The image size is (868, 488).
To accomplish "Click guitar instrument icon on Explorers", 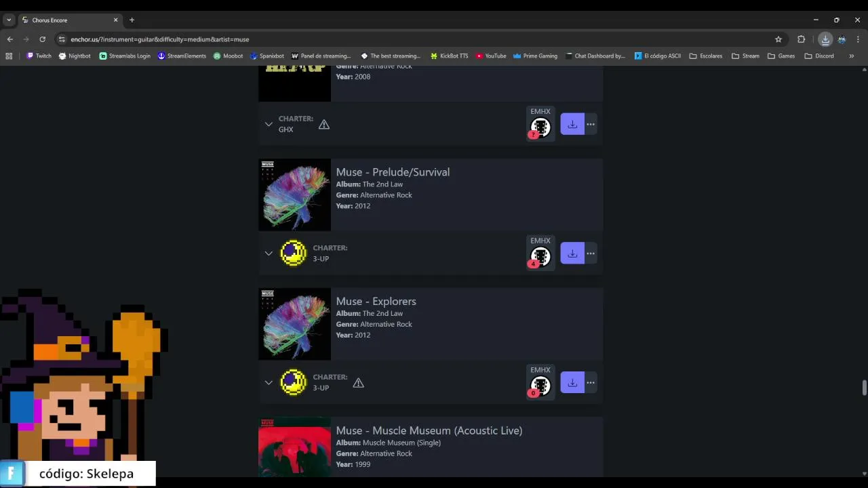I will 540,386.
